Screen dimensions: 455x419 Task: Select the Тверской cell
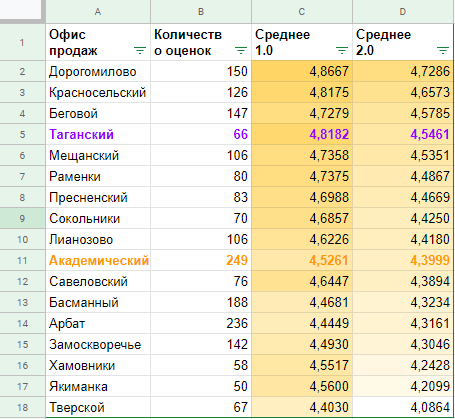tap(98, 407)
